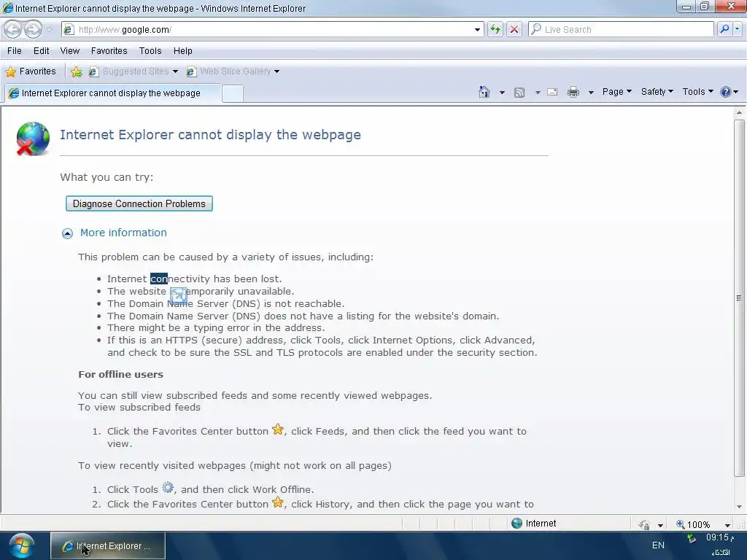The height and width of the screenshot is (560, 747).
Task: Click accelerator icon near selected text
Action: point(179,296)
